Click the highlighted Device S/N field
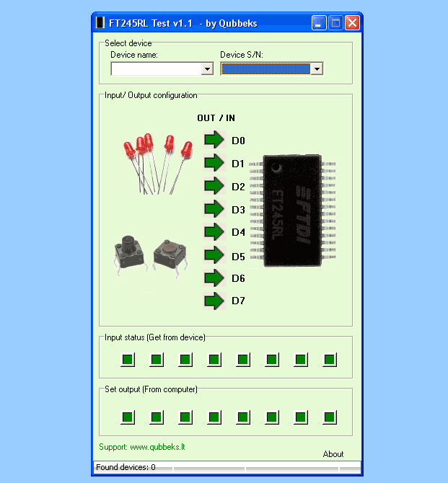This screenshot has width=448, height=483. pyautogui.click(x=265, y=69)
